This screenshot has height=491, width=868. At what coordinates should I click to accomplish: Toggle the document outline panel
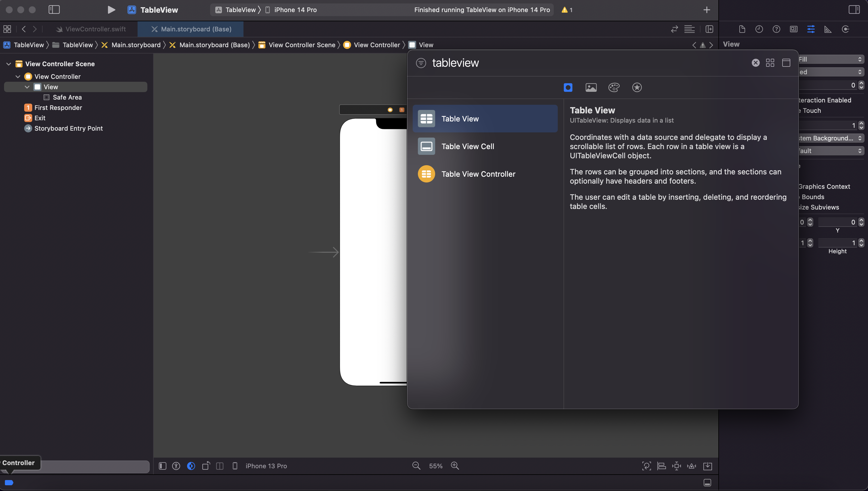[x=163, y=466]
